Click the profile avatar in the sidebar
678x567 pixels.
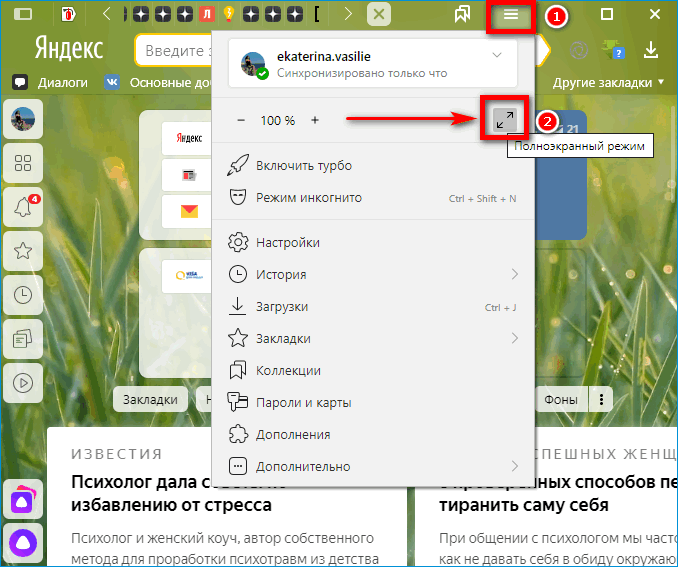pos(23,119)
